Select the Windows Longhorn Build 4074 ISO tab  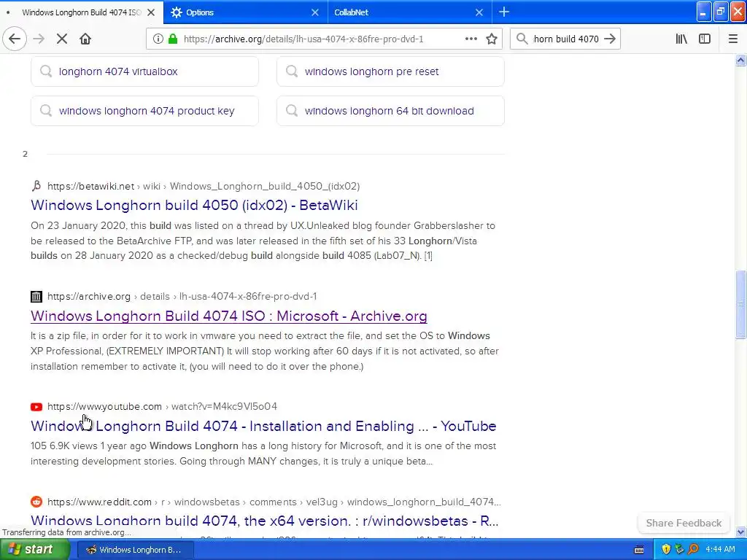(x=82, y=12)
